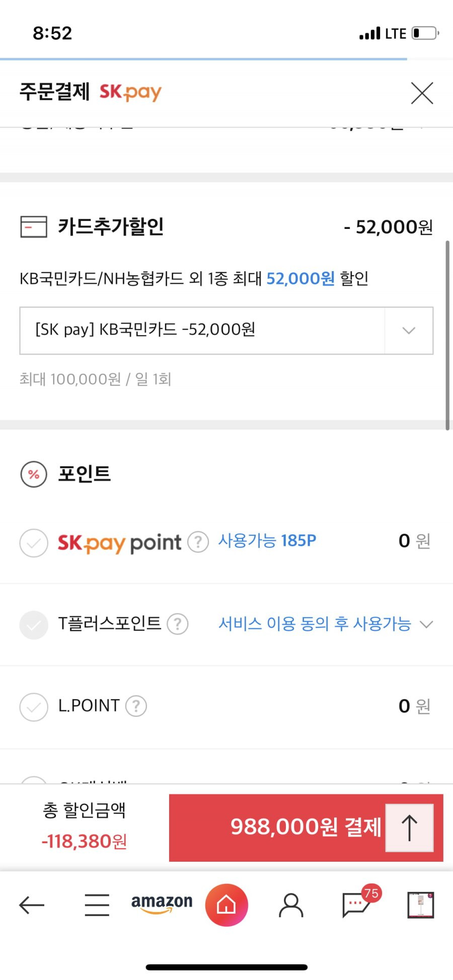This screenshot has width=453, height=980.
Task: Open the my profile person icon
Action: click(x=291, y=905)
